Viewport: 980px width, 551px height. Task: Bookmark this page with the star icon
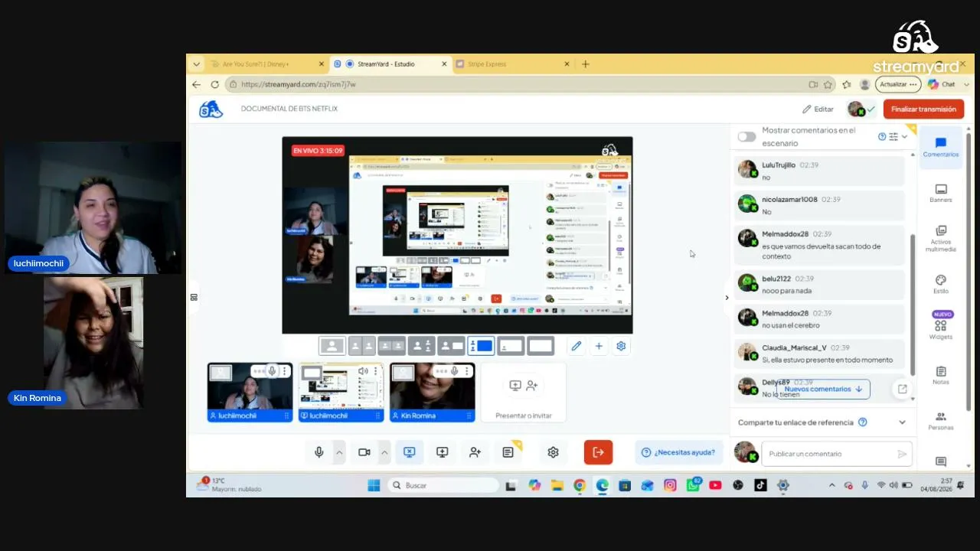(828, 84)
